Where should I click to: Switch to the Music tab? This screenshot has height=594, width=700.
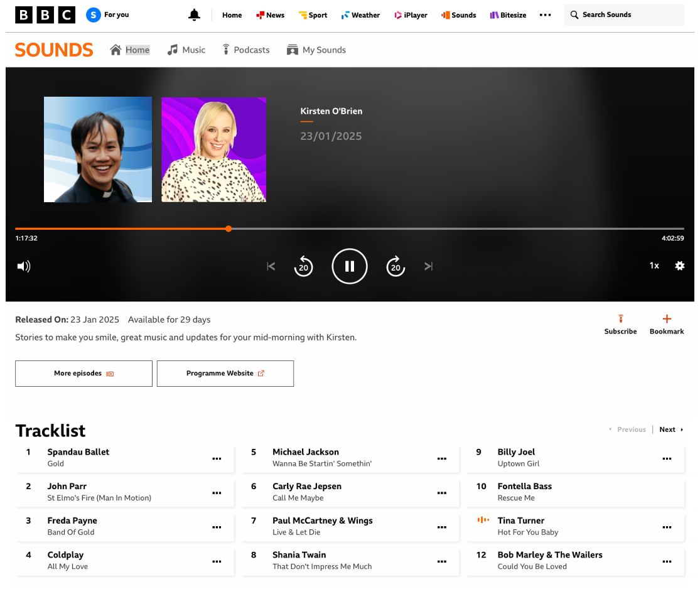pos(186,50)
